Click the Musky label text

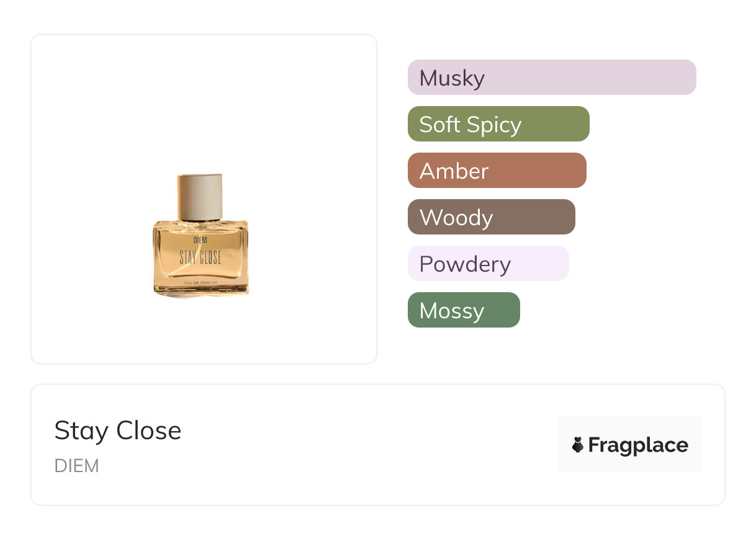452,78
